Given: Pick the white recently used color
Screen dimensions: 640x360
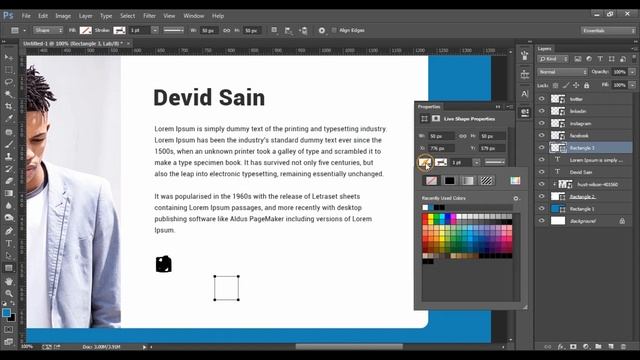Looking at the screenshot, I should click(425, 208).
